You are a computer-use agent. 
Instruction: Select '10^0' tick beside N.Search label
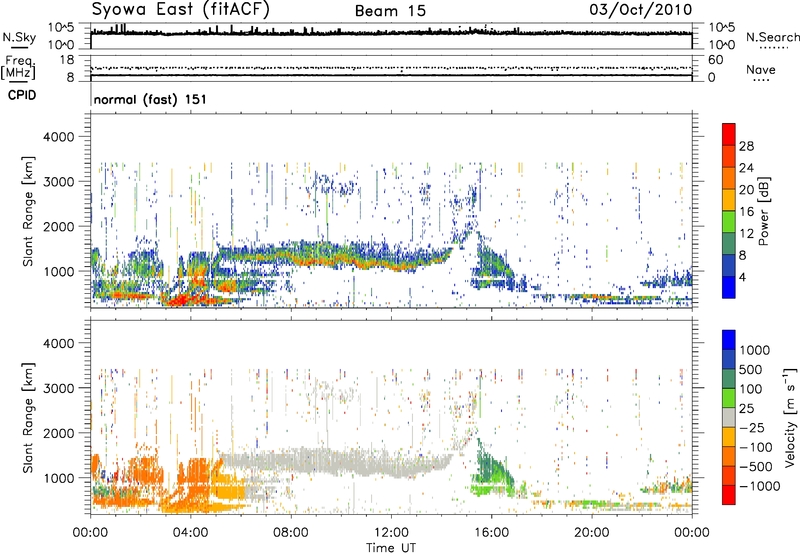click(x=721, y=45)
